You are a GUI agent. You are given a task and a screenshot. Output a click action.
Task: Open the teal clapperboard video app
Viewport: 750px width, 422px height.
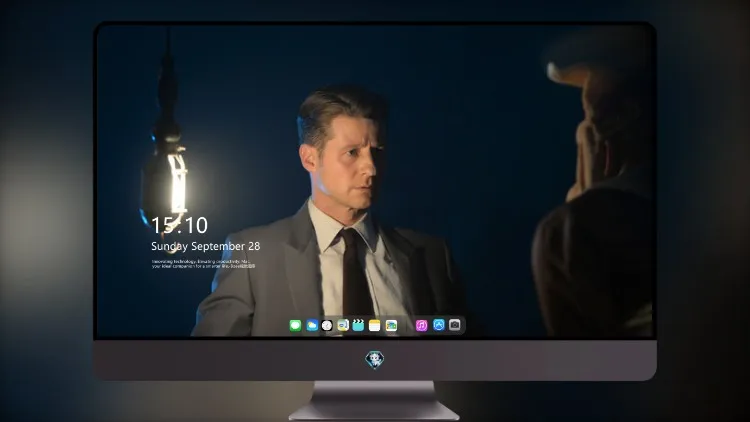[358, 325]
